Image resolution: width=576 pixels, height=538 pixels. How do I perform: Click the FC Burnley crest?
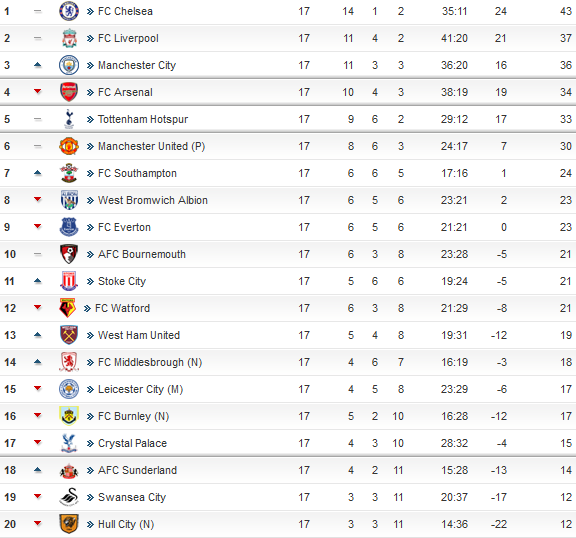point(69,416)
